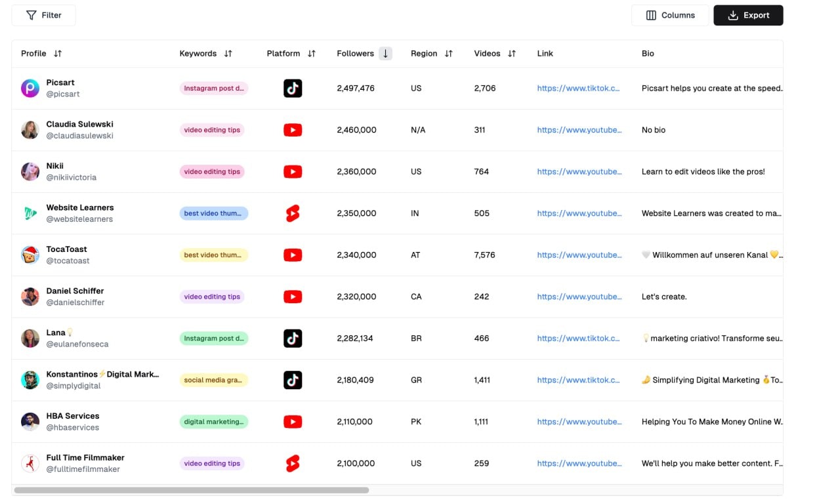Select video count 7,576
This screenshot has width=840, height=504.
[485, 255]
